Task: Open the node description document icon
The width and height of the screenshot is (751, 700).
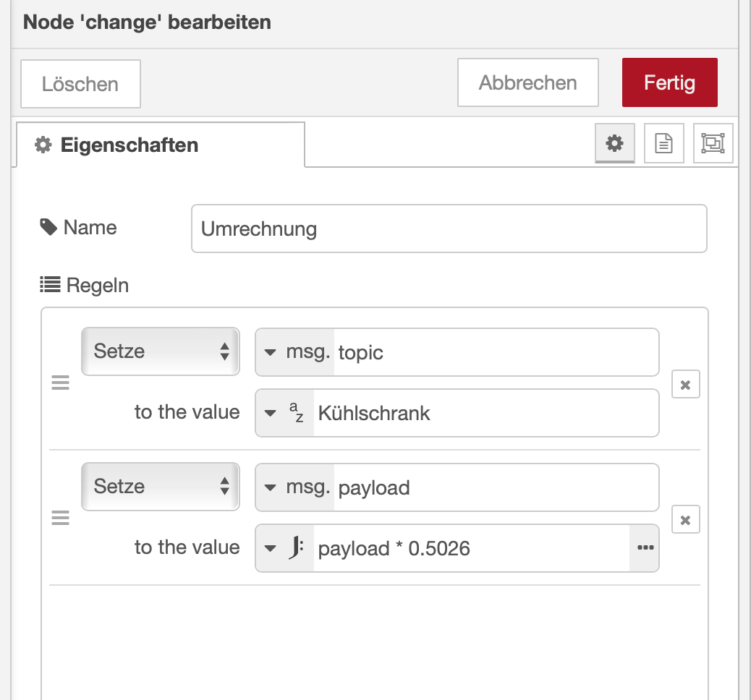Action: pyautogui.click(x=663, y=143)
